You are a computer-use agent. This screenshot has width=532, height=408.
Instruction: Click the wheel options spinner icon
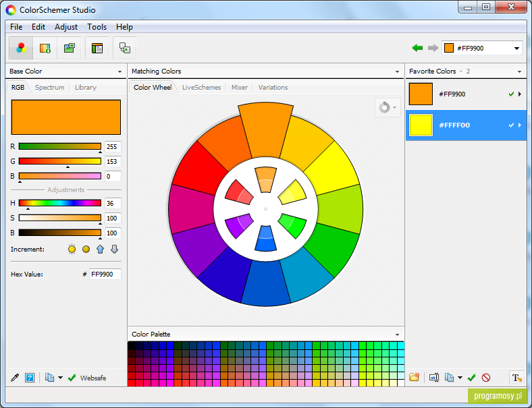[388, 108]
